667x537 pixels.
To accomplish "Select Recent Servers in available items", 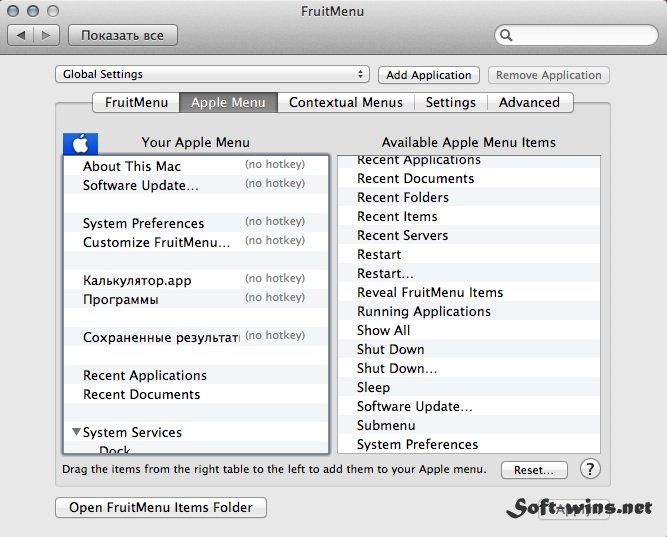I will (x=469, y=235).
